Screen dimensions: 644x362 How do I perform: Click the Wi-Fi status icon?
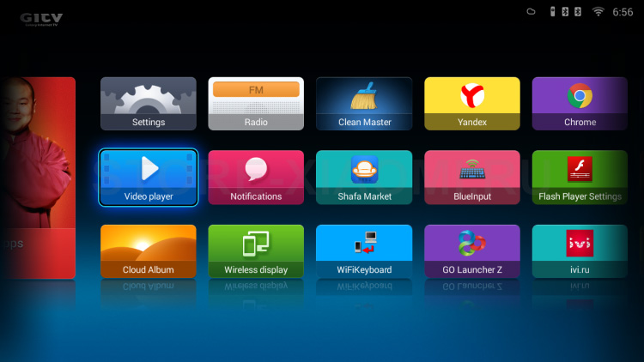click(x=598, y=11)
